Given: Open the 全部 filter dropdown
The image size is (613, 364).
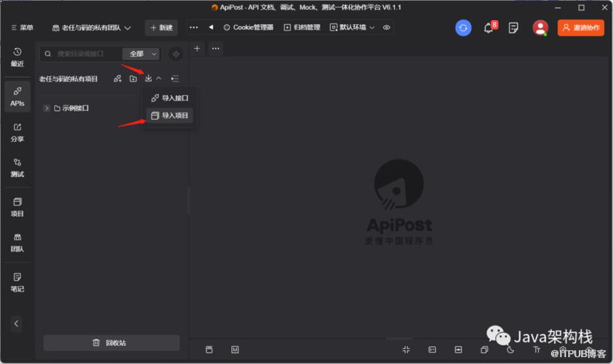Looking at the screenshot, I should coord(141,54).
